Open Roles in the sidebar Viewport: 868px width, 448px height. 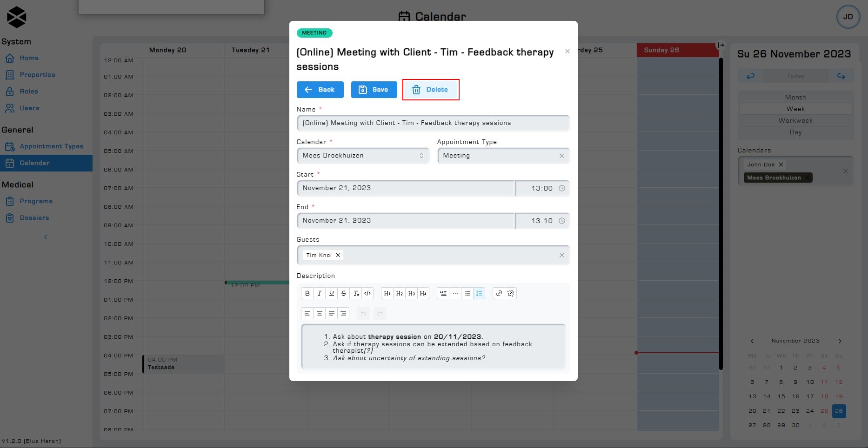(29, 92)
